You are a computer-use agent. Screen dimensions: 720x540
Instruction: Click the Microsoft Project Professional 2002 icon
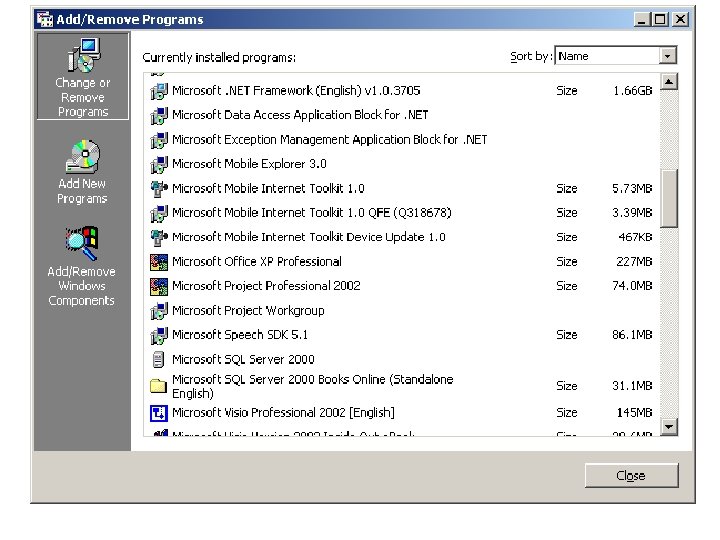tap(159, 287)
